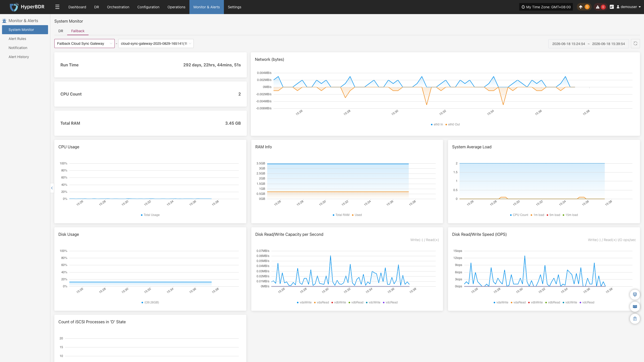Click the My Time Zone: GMT+08:00 box
Viewport: 644px width, 362px height.
pos(546,7)
